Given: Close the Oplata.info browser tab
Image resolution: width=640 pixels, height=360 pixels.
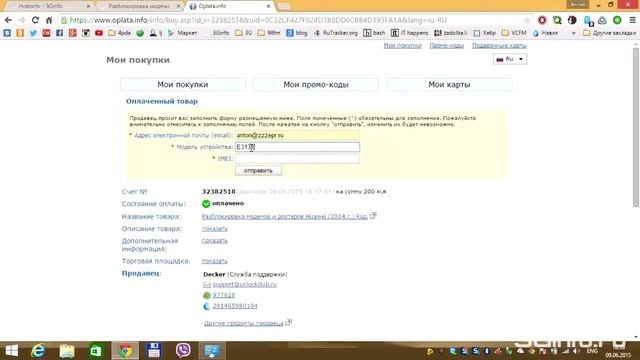Looking at the screenshot, I should 268,6.
